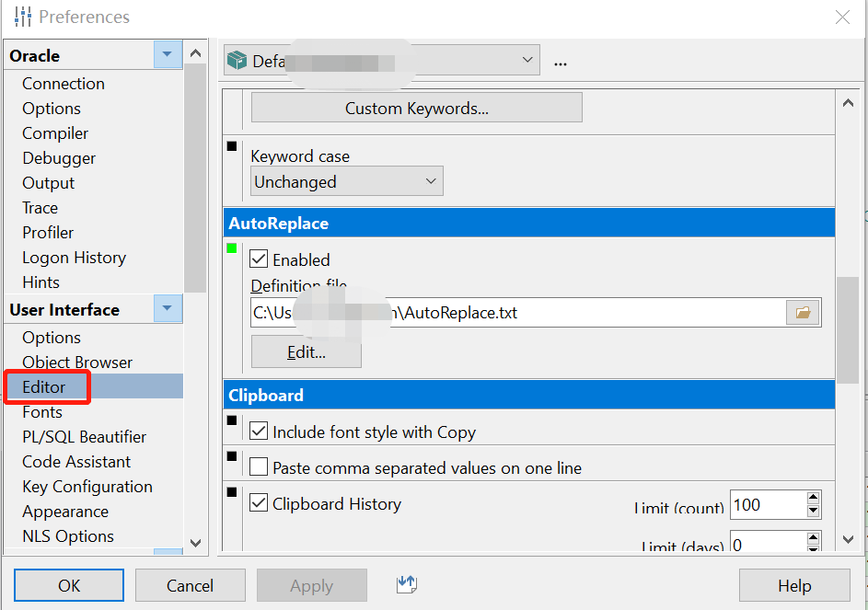Click the Custom Keywords... button
Screen dimensions: 868x610
(416, 108)
